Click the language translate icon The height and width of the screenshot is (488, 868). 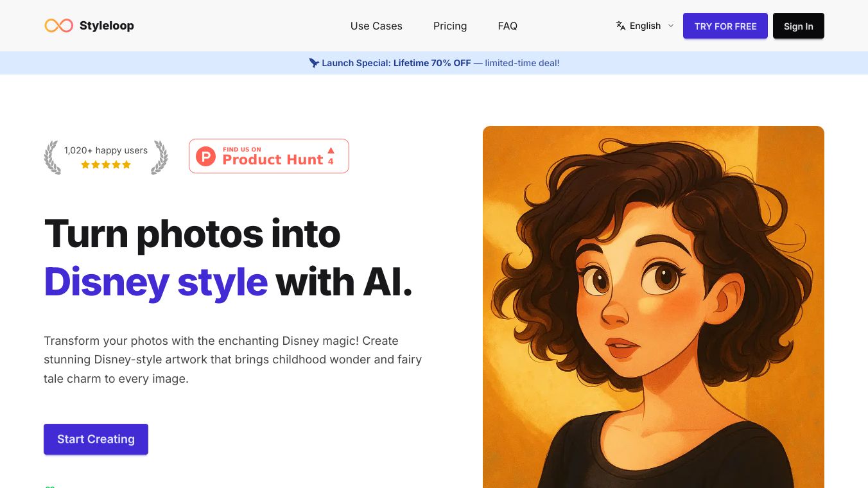pos(621,26)
